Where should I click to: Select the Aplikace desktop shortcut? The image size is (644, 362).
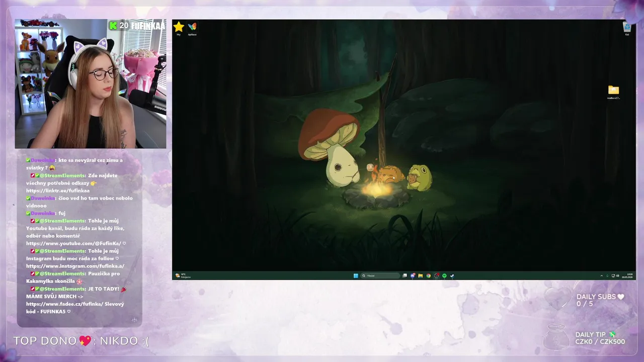coord(192,28)
